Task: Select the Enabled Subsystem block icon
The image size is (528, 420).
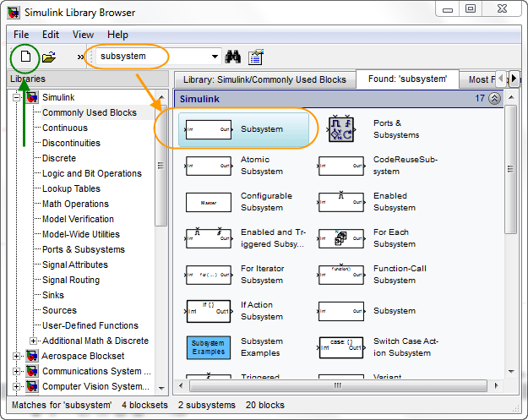Action: click(341, 201)
